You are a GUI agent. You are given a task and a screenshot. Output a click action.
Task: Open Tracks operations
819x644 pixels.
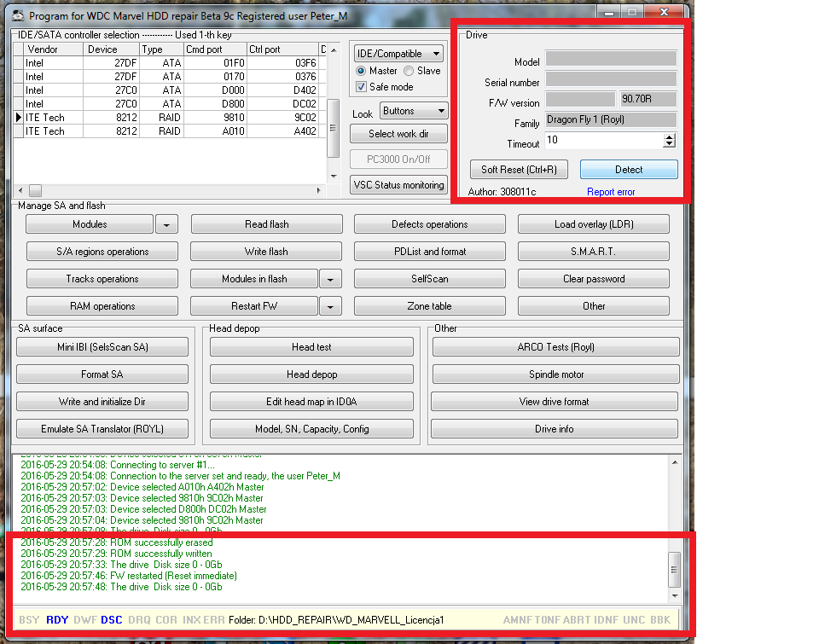point(102,279)
